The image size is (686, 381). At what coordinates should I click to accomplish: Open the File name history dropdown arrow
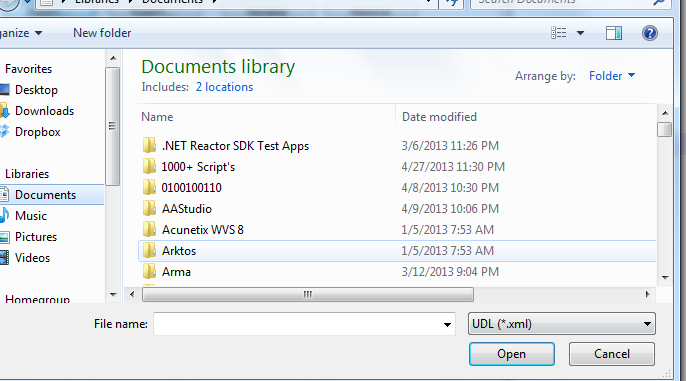click(447, 325)
